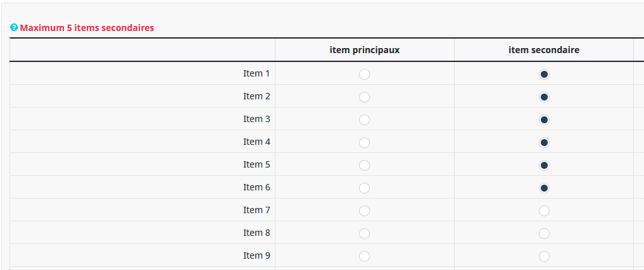Select item principaux for Item 5

tap(364, 165)
